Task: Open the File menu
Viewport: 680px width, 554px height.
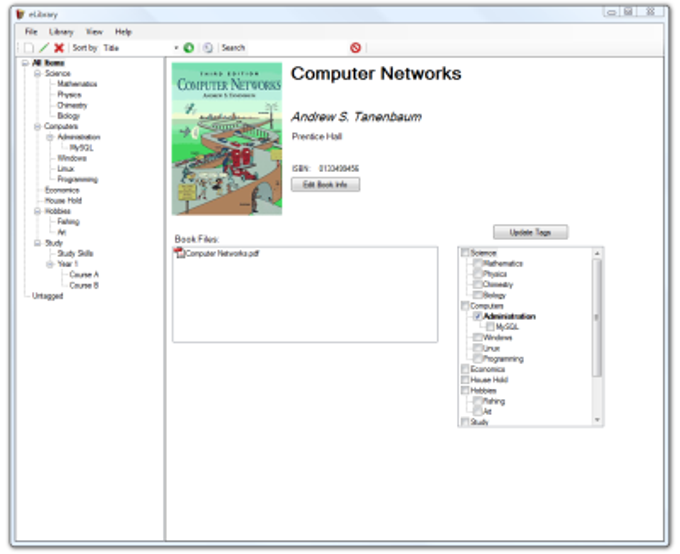Action: (31, 32)
